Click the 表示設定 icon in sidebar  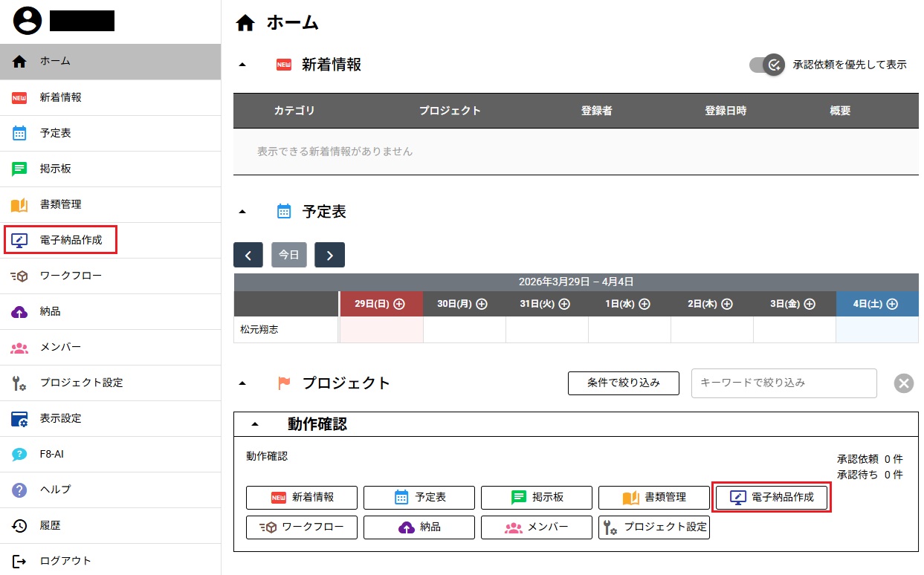(x=19, y=418)
